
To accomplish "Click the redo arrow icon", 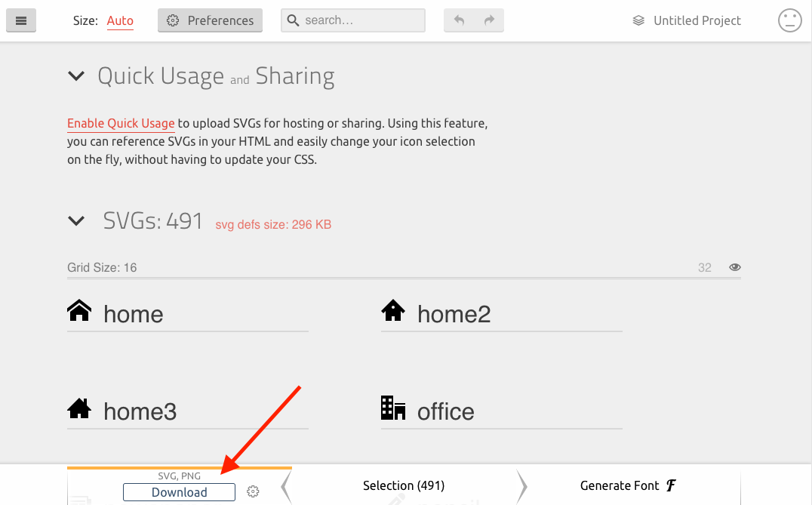I will 489,20.
